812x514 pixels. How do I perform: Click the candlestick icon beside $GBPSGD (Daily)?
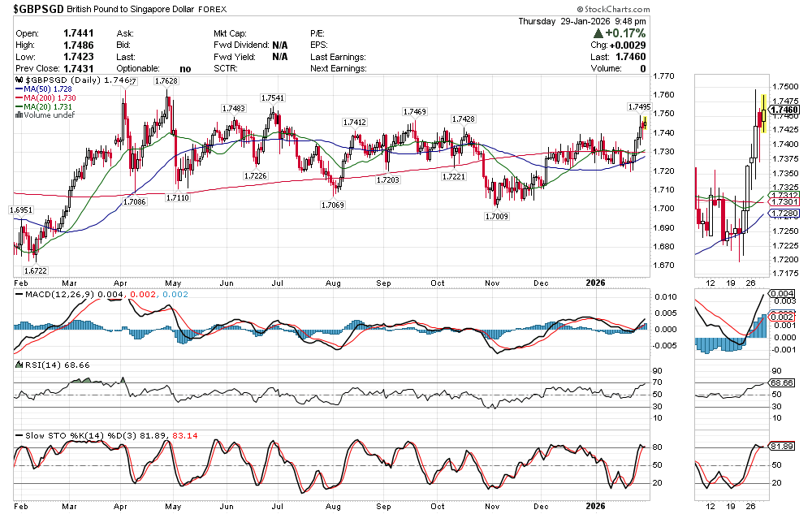19,81
